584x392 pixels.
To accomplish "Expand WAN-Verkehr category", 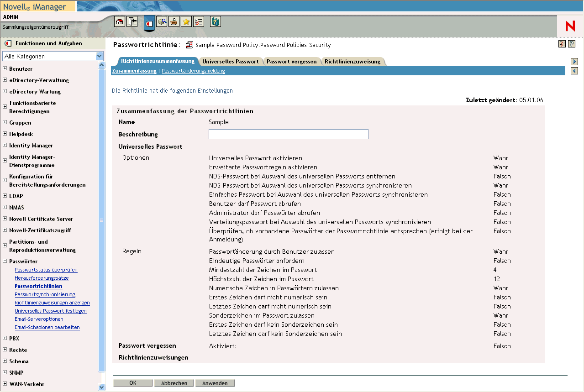I will (5, 384).
